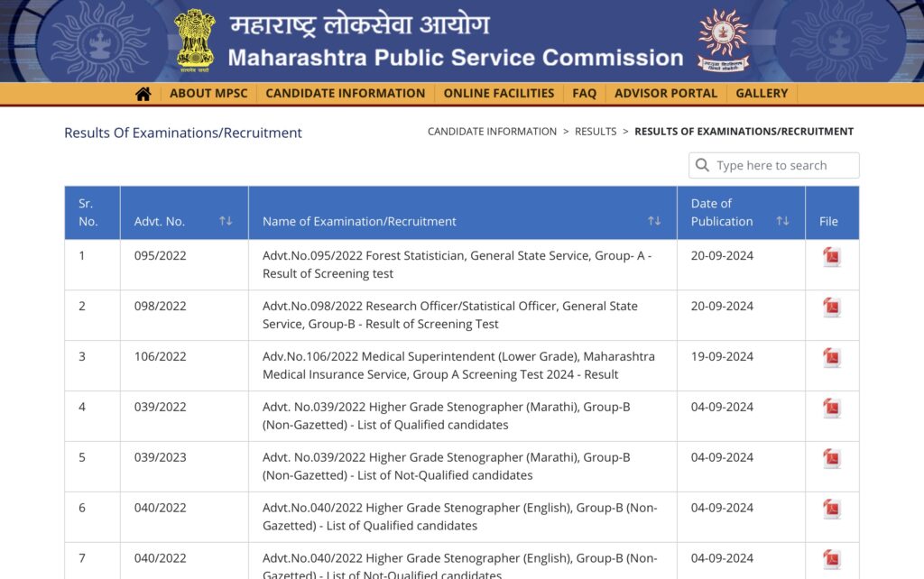Click RESULTS OF EXAMINATIONS/RECRUITMENT breadcrumb
The width and height of the screenshot is (924, 579).
click(x=744, y=132)
